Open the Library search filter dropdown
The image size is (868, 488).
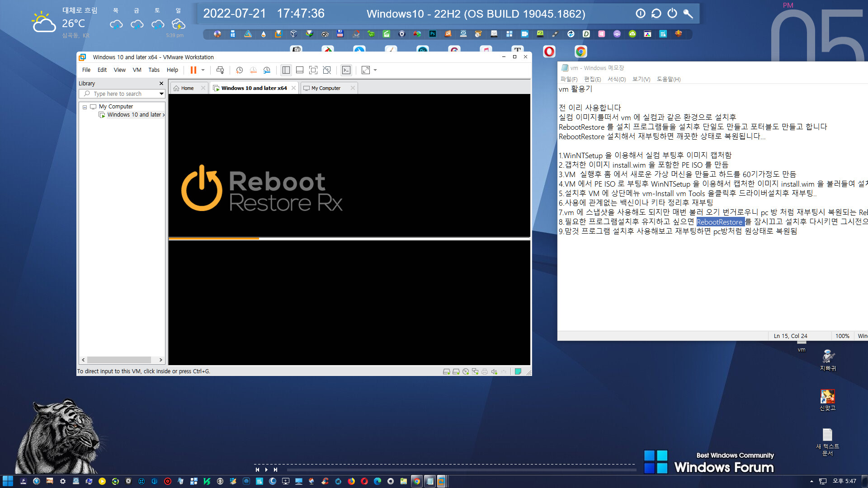coord(161,94)
